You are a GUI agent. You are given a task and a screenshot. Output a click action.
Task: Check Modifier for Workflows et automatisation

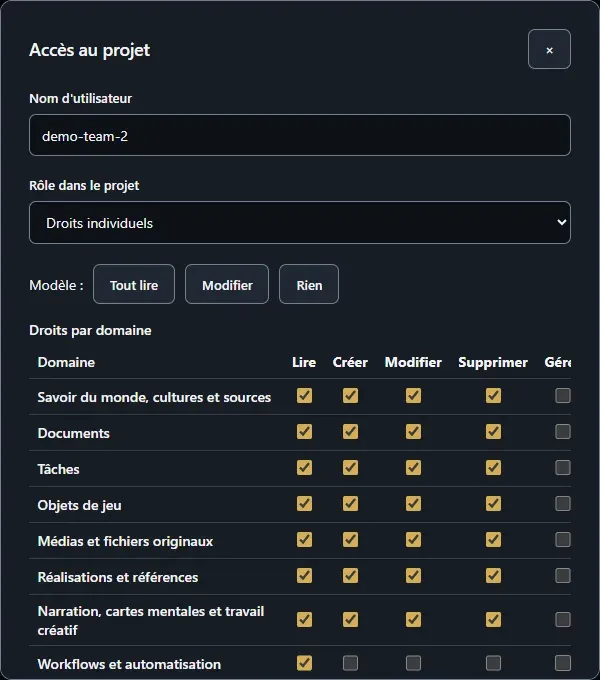(x=413, y=663)
